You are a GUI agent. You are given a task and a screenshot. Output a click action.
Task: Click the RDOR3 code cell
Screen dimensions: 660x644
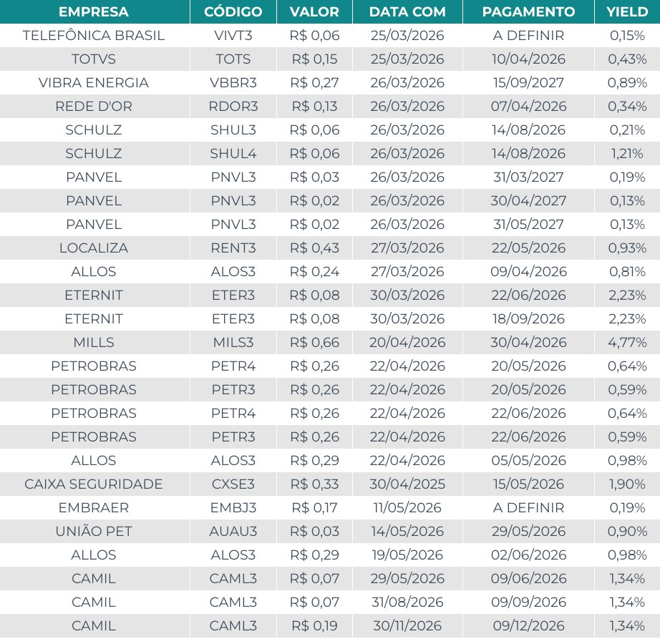[233, 106]
